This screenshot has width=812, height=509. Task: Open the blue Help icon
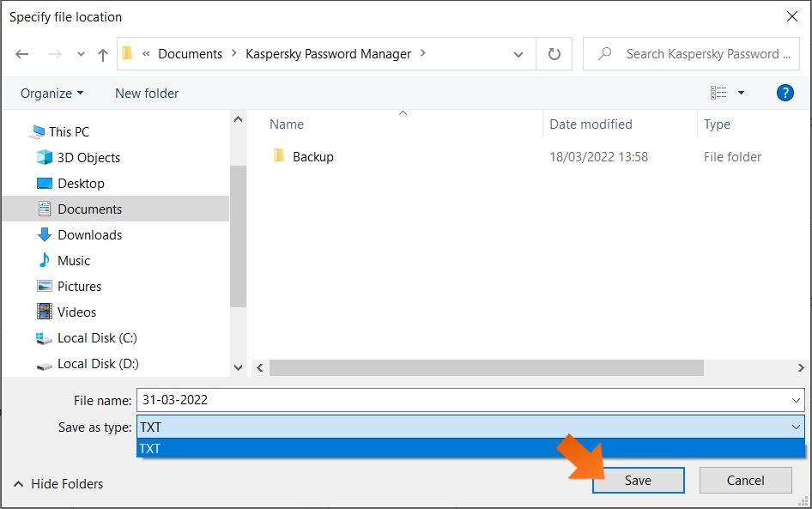785,93
